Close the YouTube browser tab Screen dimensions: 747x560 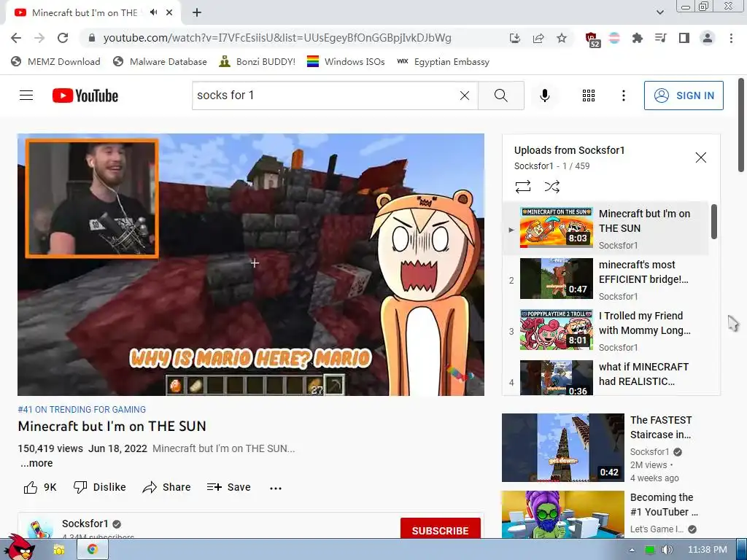(x=169, y=13)
